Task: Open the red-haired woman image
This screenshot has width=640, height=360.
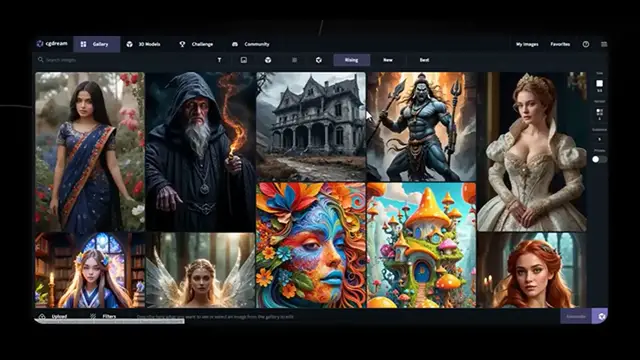Action: pos(532,270)
